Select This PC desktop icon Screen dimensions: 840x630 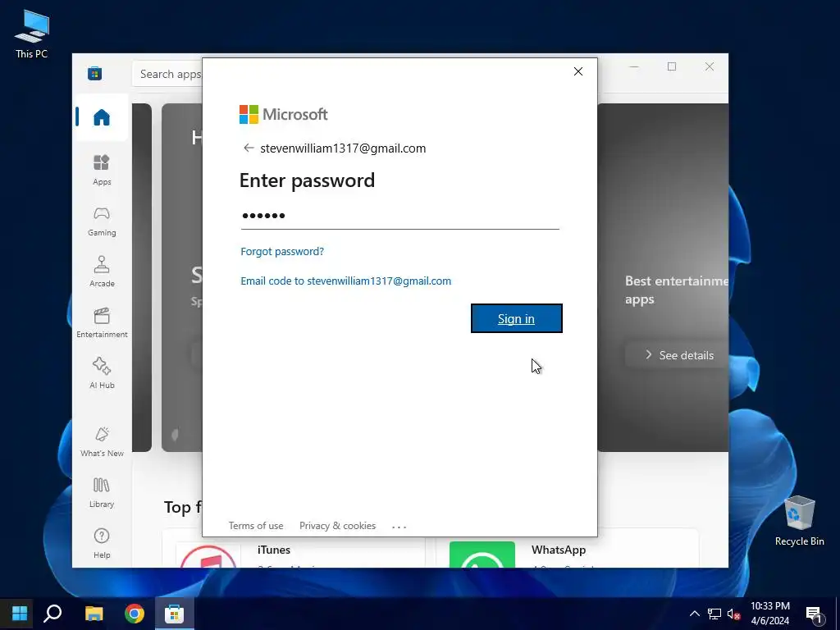pyautogui.click(x=32, y=34)
